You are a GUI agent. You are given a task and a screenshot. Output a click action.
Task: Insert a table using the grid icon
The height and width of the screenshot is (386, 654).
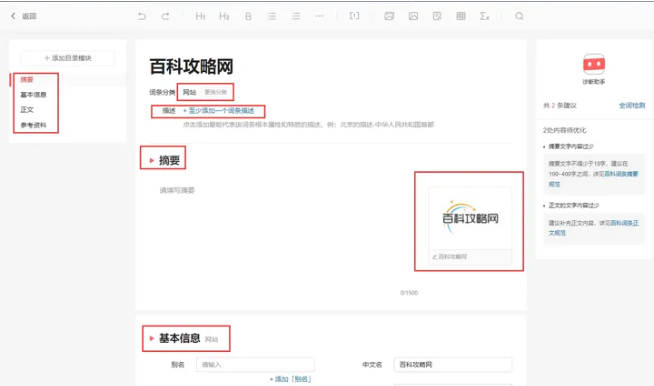(x=461, y=16)
